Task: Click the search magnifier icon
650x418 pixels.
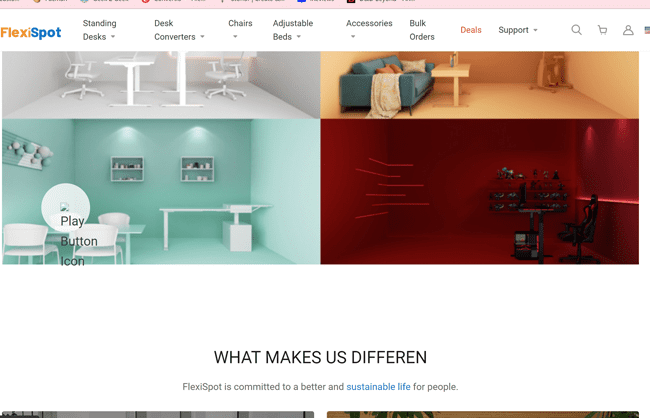Action: coord(576,30)
